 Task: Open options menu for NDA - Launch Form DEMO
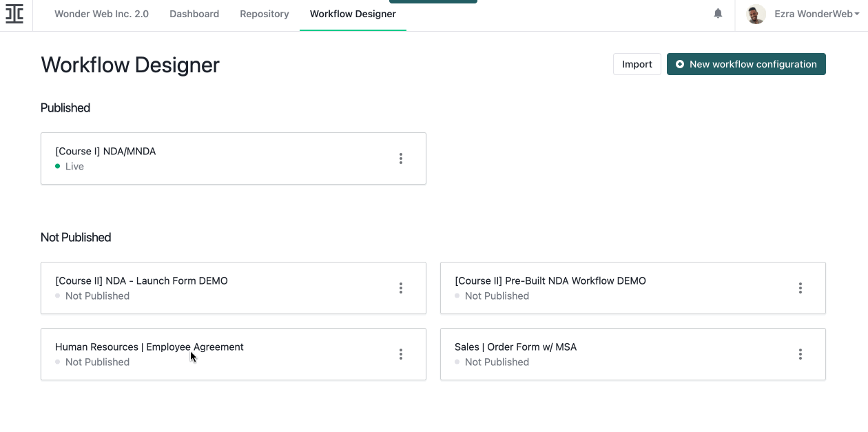(x=400, y=288)
